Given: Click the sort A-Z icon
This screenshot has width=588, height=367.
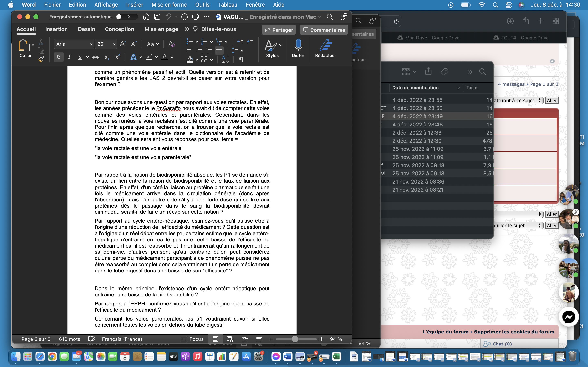Looking at the screenshot, I should (x=225, y=60).
